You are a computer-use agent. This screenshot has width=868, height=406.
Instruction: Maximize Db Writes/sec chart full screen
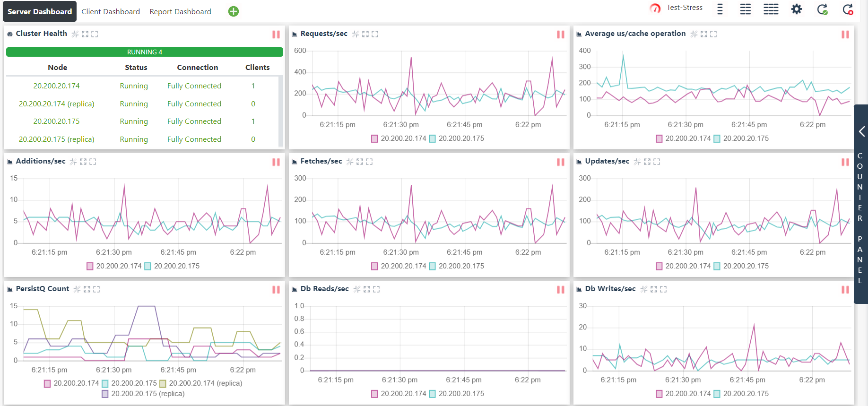663,289
